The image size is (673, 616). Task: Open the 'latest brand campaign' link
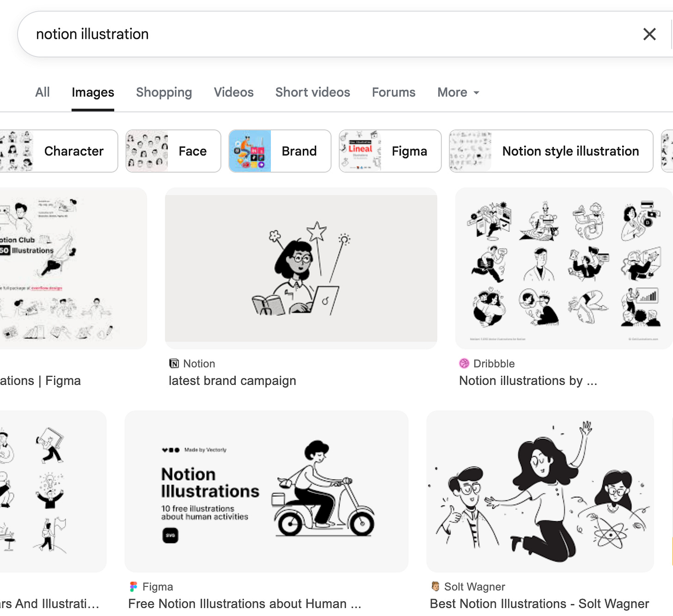tap(232, 381)
